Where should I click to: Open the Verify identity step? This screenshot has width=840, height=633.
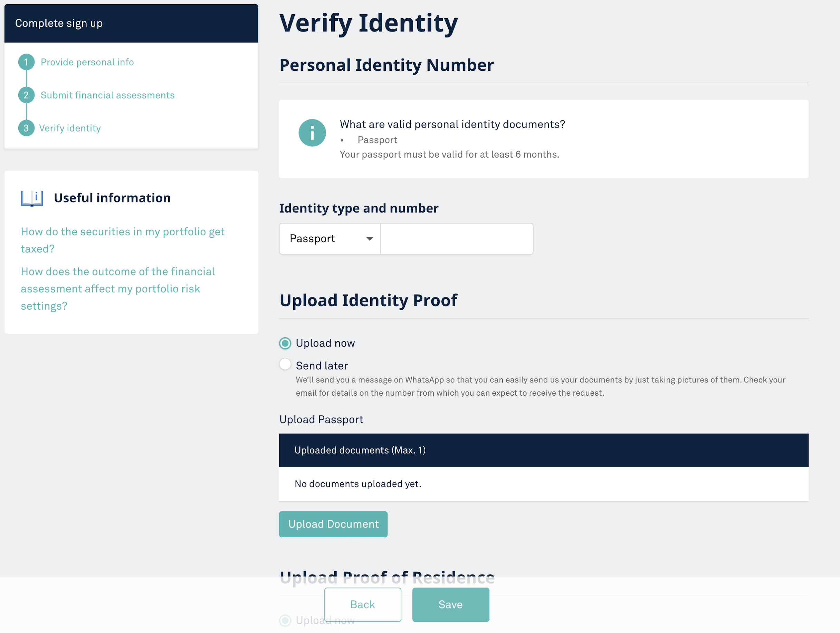click(70, 128)
